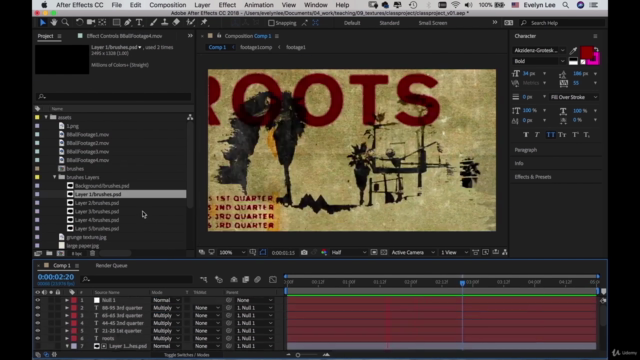Pick a color with the eyedropper
640x360 pixels.
coord(573,51)
